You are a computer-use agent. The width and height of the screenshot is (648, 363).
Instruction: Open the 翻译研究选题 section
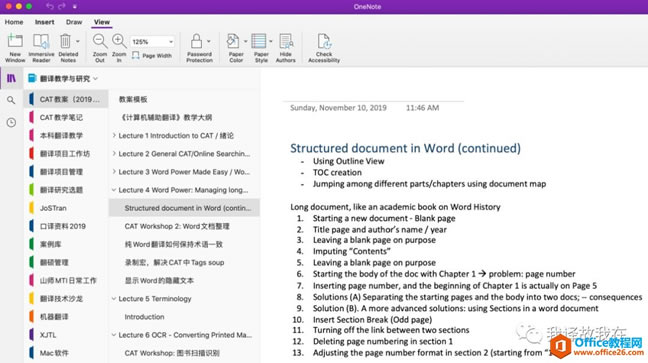(x=66, y=190)
